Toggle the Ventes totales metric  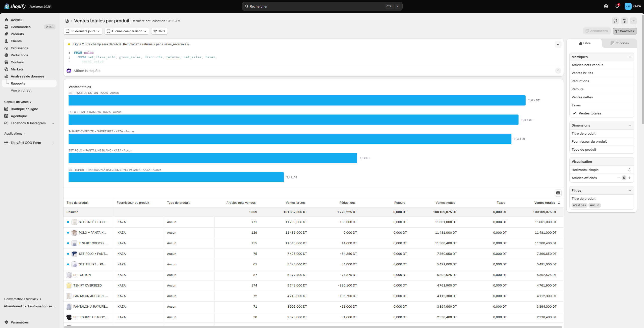click(602, 113)
